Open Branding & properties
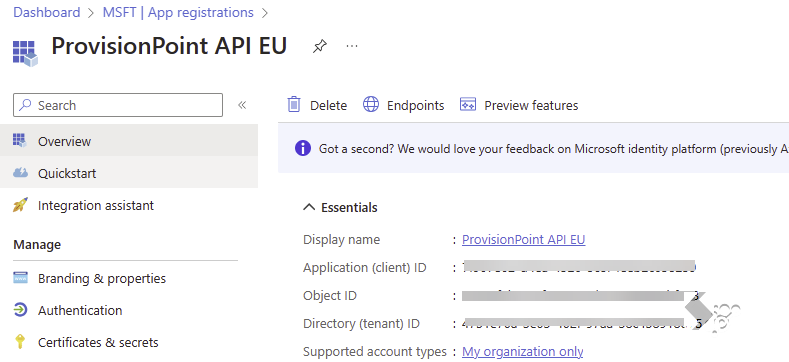The width and height of the screenshot is (789, 362). [x=102, y=278]
